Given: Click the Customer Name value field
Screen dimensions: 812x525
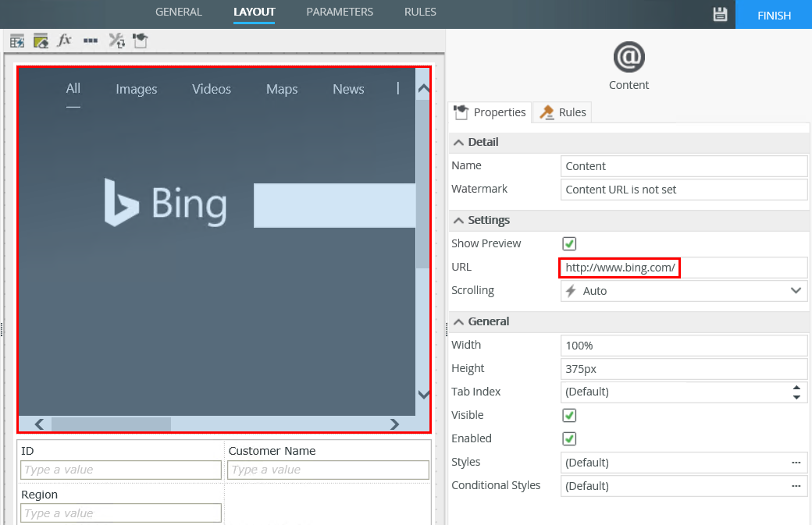Looking at the screenshot, I should click(x=329, y=470).
